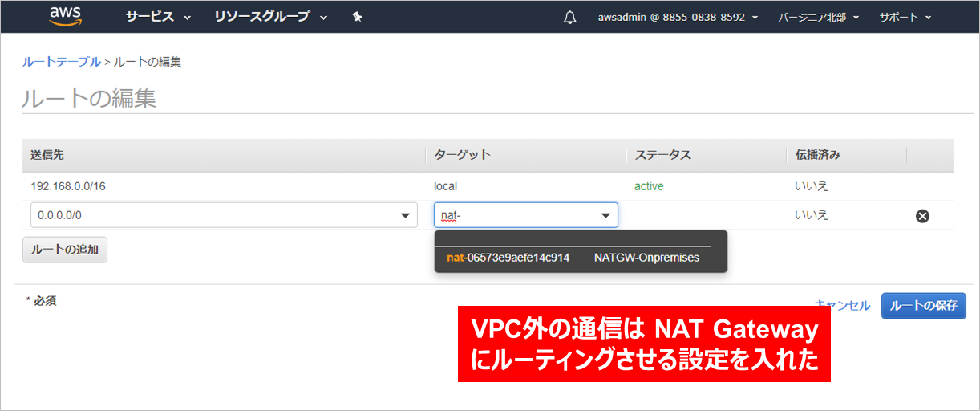This screenshot has width=980, height=411.
Task: Click the AWS logo home icon
Action: point(65,16)
